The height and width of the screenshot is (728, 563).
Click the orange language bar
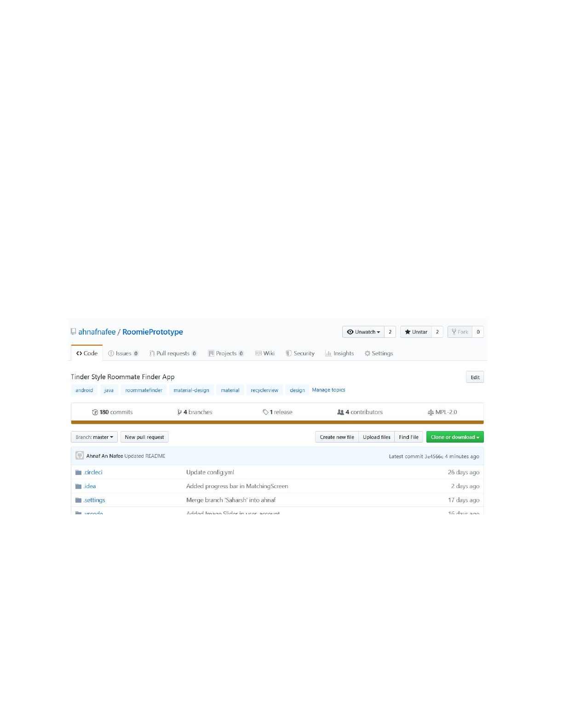point(277,422)
